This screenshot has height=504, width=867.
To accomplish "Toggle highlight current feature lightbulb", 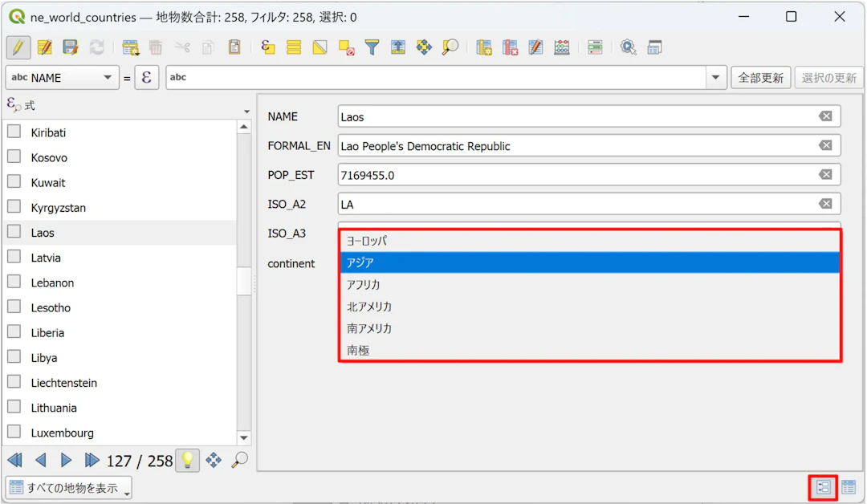I will coord(187,460).
